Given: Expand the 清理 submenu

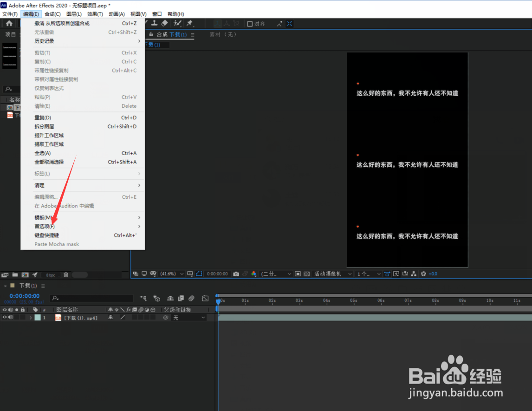Looking at the screenshot, I should 88,185.
